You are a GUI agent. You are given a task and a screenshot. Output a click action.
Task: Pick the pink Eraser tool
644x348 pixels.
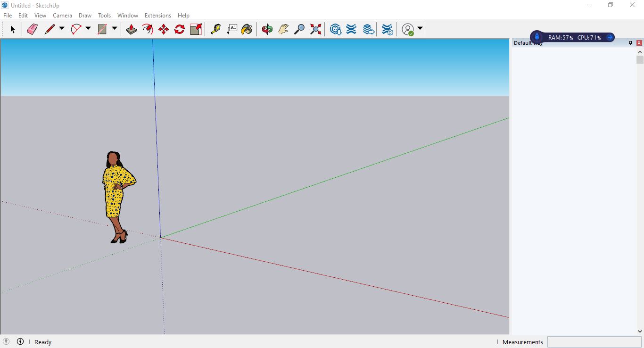[32, 29]
